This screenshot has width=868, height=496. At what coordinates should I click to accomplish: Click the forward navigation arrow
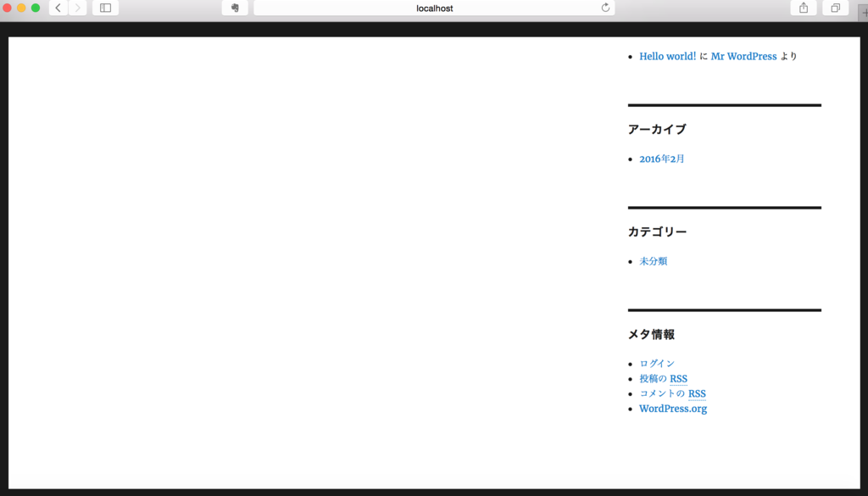[77, 8]
